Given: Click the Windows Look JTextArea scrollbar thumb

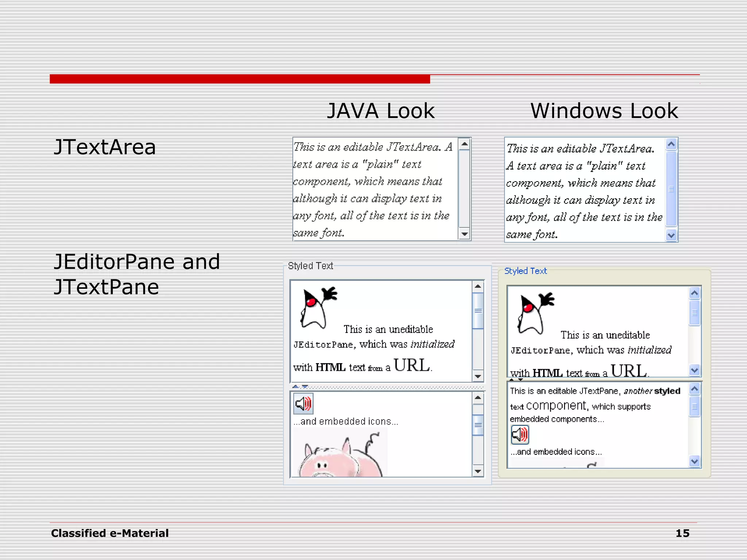Looking at the screenshot, I should [671, 189].
